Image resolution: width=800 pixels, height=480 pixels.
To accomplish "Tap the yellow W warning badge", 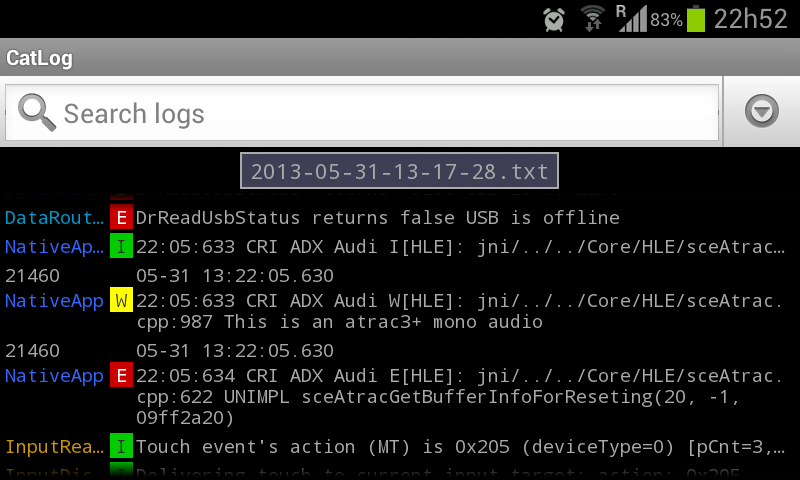I will coord(121,300).
